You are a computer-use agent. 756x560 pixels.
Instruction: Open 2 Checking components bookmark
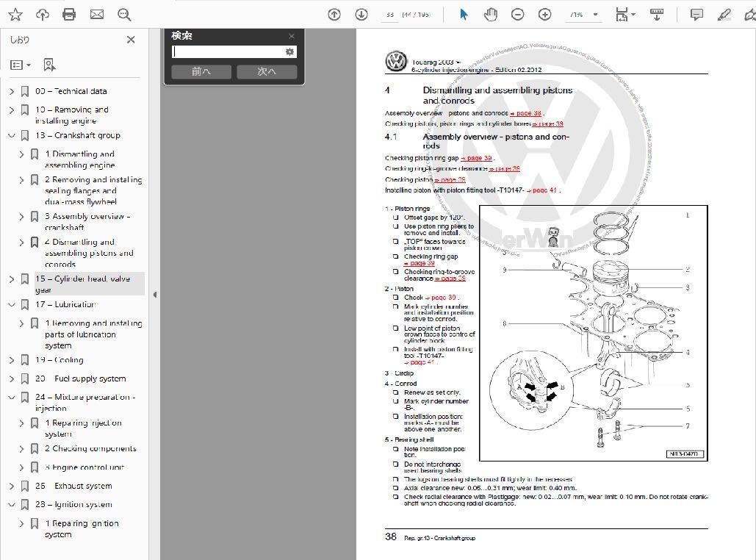pyautogui.click(x=90, y=448)
